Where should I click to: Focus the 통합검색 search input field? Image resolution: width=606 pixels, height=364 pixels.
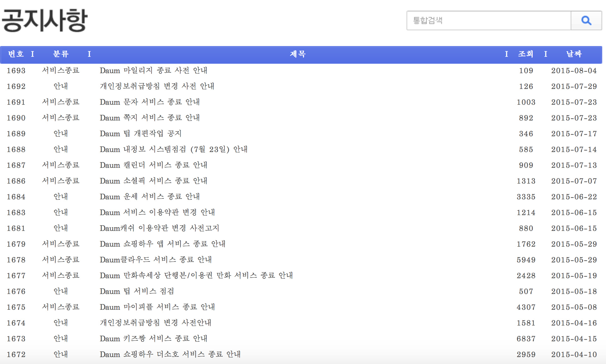[489, 21]
